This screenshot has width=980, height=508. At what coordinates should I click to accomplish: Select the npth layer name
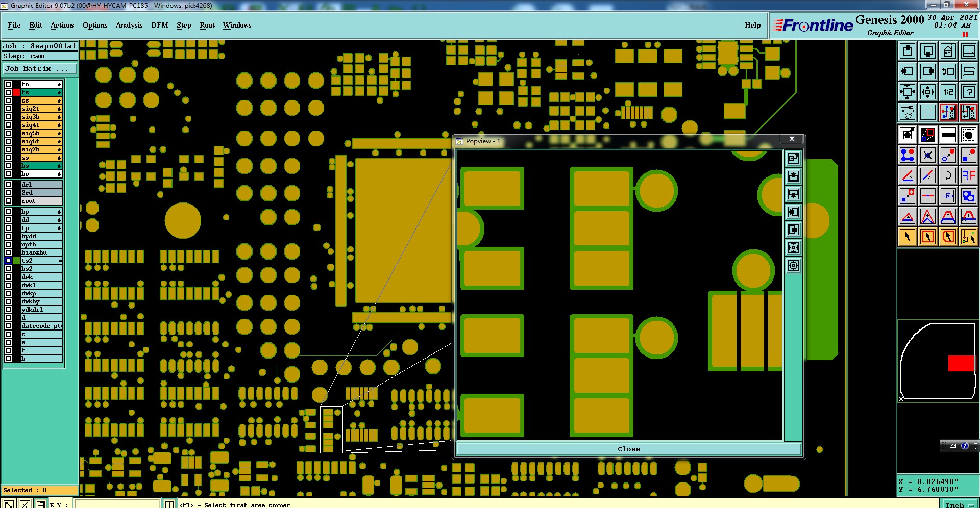point(41,244)
